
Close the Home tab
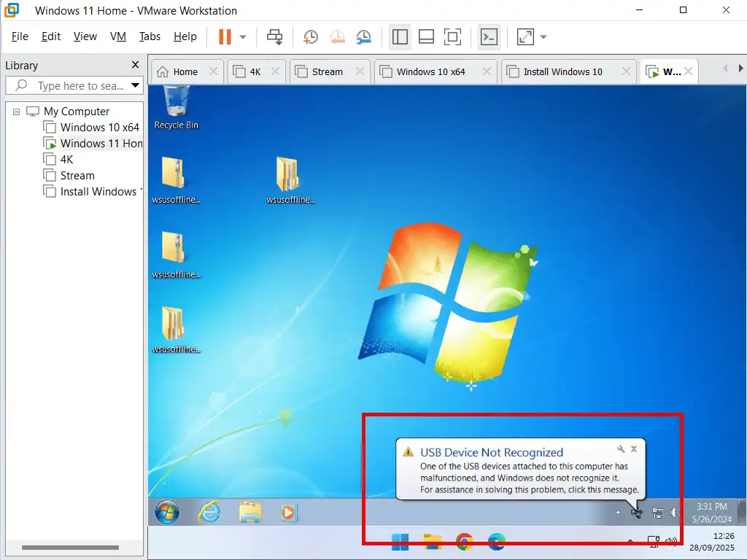[214, 71]
